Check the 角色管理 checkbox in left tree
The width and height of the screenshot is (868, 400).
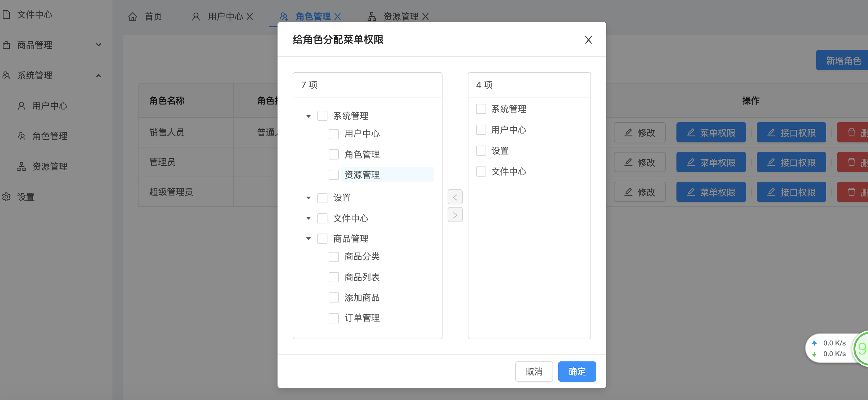[x=333, y=154]
